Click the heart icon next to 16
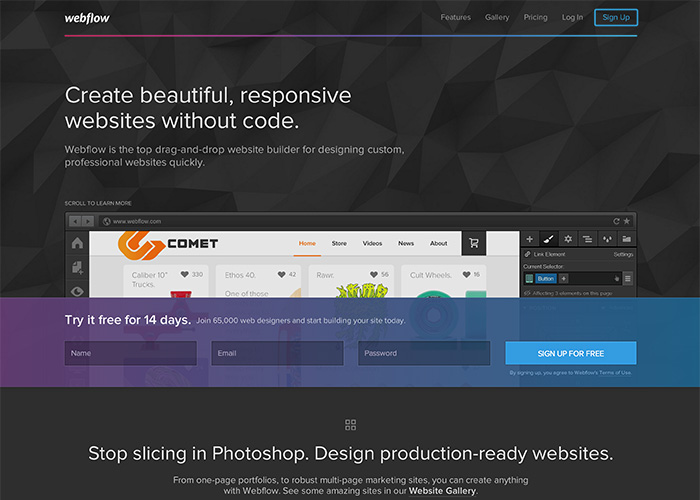Viewport: 700px width, 500px height. coord(467,274)
